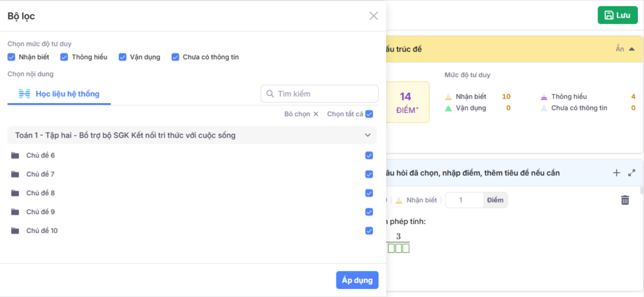Close the Bộ lọc filter dialog
This screenshot has height=297, width=644.
point(374,16)
